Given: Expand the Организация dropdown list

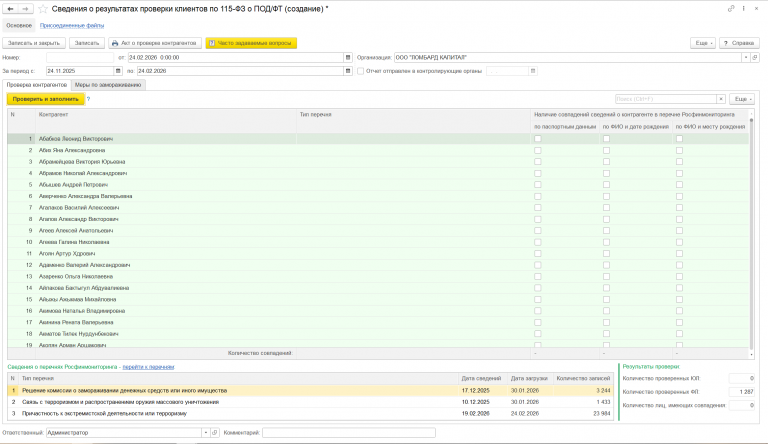Looking at the screenshot, I should pos(746,57).
